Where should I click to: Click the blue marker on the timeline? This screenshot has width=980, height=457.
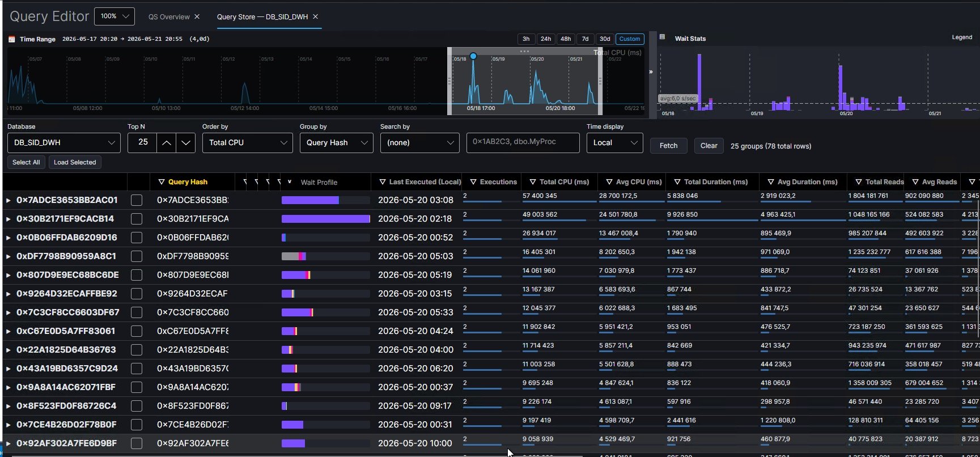point(473,56)
